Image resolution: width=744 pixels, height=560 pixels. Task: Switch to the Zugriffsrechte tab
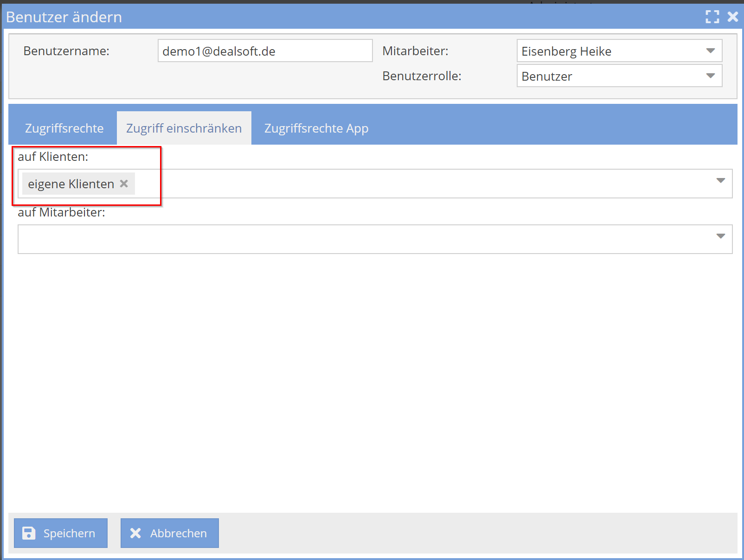pyautogui.click(x=64, y=128)
